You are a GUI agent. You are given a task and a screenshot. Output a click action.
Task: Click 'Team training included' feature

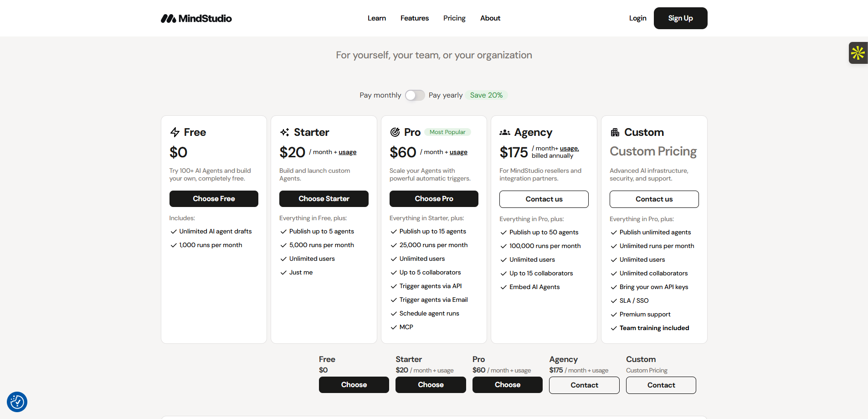point(654,328)
